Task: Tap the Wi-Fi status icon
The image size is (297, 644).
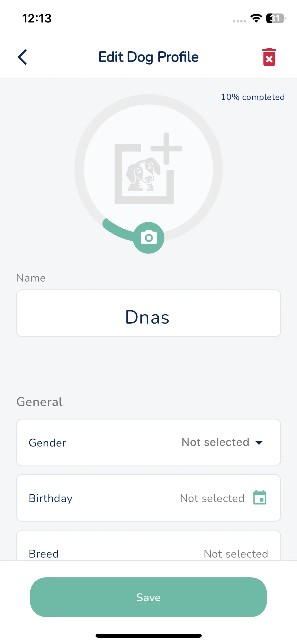Action: [256, 18]
